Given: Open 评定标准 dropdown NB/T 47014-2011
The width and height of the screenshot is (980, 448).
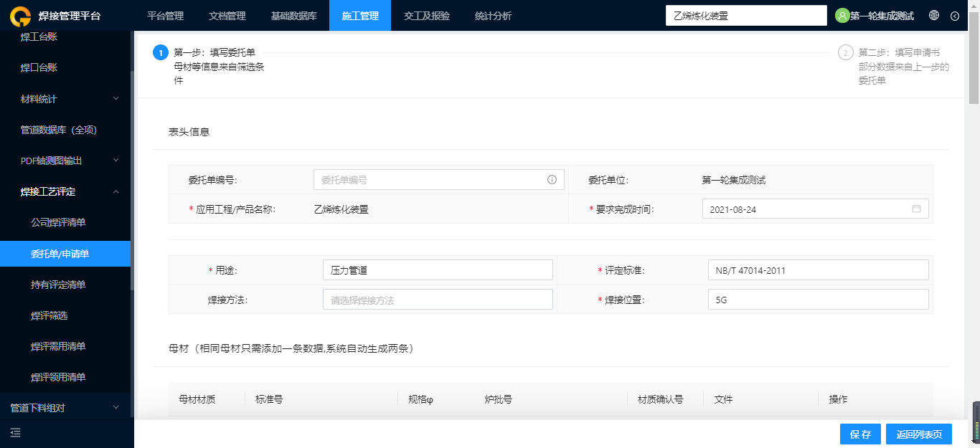Looking at the screenshot, I should pyautogui.click(x=818, y=270).
